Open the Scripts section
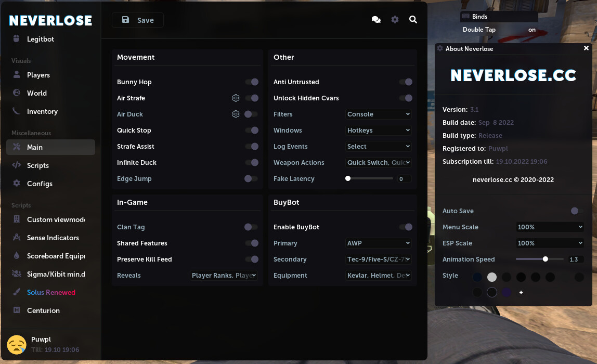 (x=50, y=165)
